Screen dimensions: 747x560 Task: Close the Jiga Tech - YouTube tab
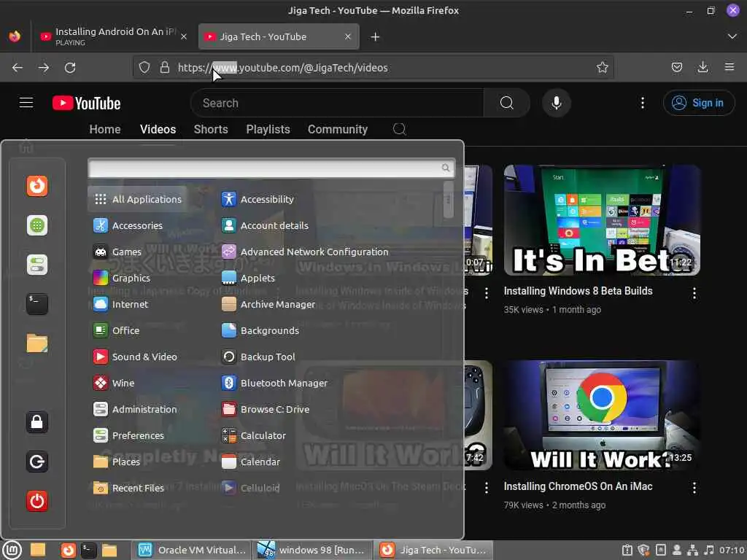pos(348,36)
